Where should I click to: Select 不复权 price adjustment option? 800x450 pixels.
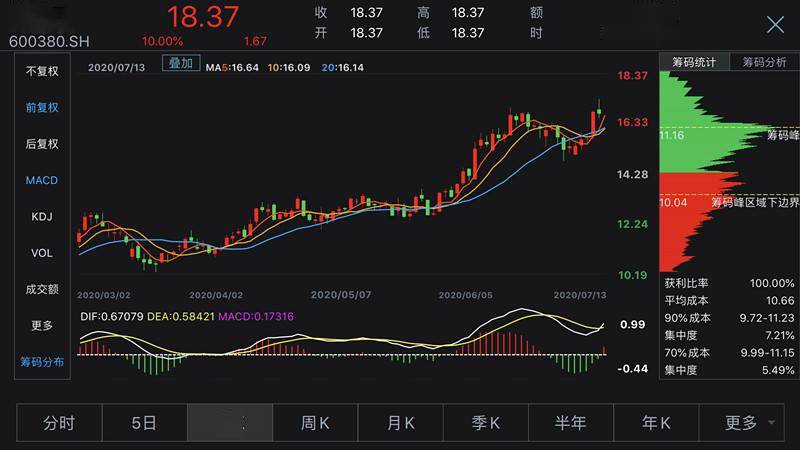[42, 71]
